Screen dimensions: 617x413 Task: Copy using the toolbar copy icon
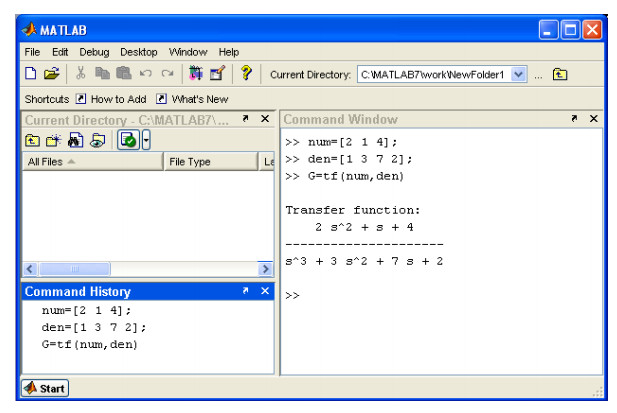pos(102,73)
